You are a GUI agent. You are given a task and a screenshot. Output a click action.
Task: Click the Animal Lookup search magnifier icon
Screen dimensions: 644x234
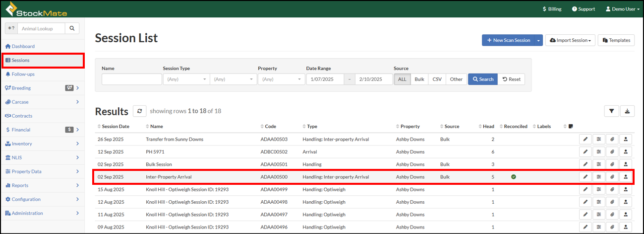[x=72, y=28]
